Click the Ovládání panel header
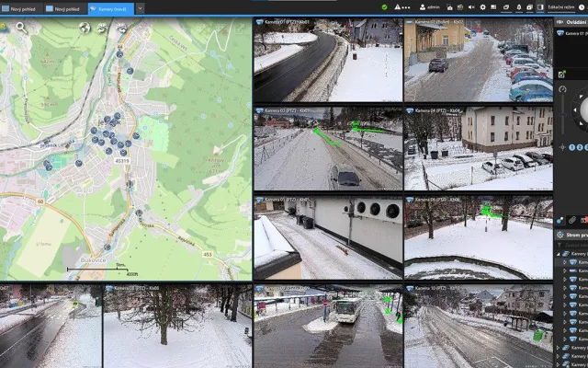The width and height of the screenshot is (588, 368). click(571, 22)
